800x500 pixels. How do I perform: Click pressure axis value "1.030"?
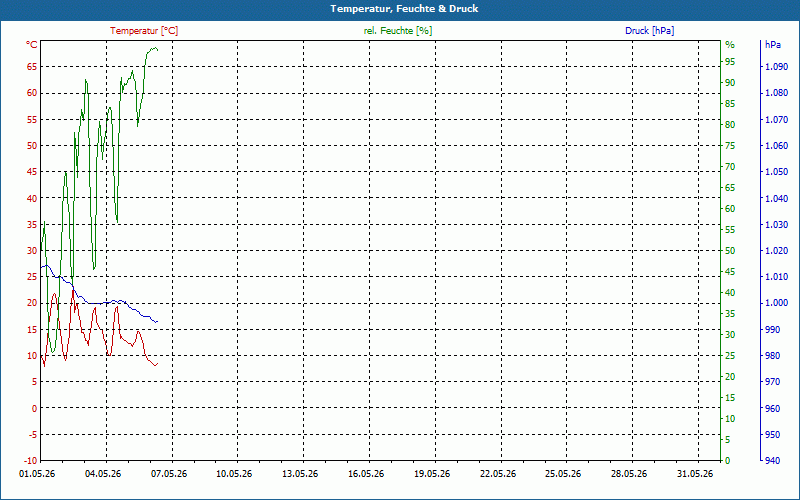[x=776, y=224]
